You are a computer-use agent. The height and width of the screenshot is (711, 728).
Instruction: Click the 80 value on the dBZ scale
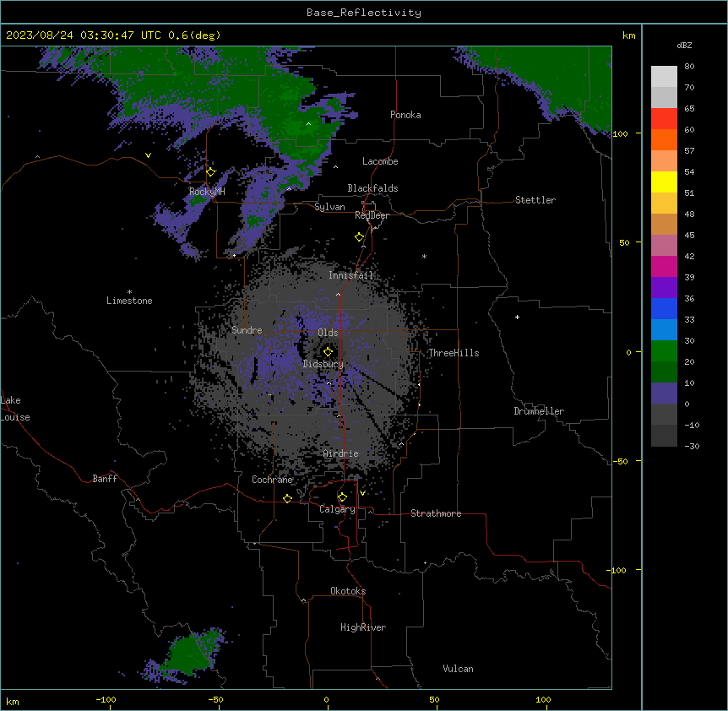click(x=689, y=67)
